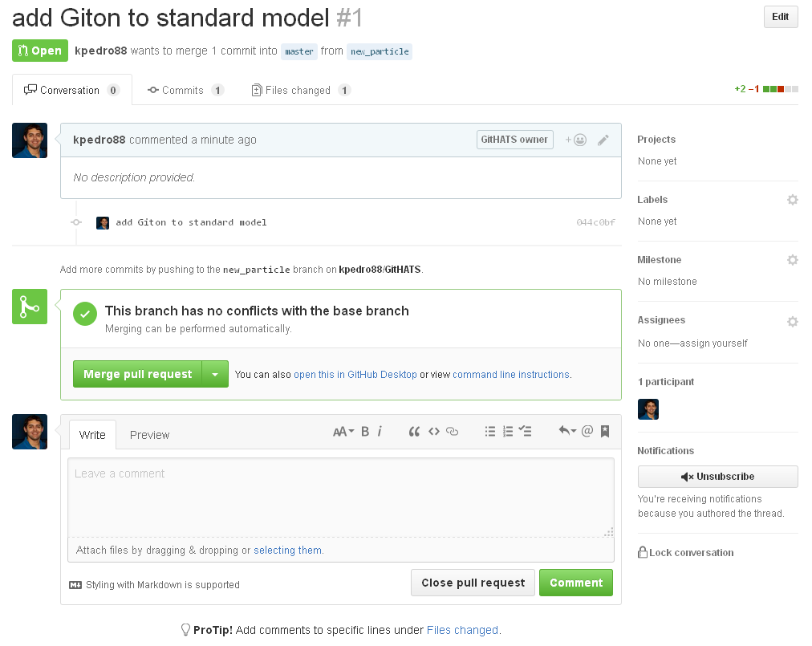Switch to the Commits tab

[x=185, y=90]
